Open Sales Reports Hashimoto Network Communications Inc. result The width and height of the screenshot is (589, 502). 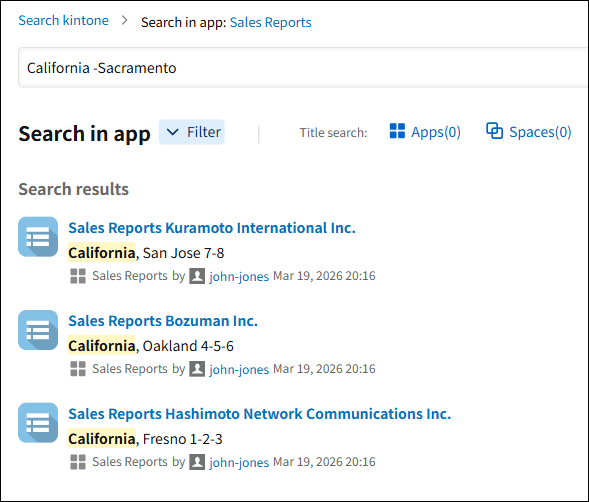[x=260, y=414]
